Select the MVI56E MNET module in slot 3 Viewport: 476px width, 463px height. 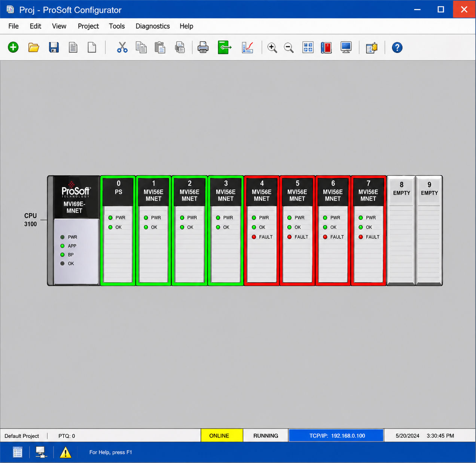226,231
